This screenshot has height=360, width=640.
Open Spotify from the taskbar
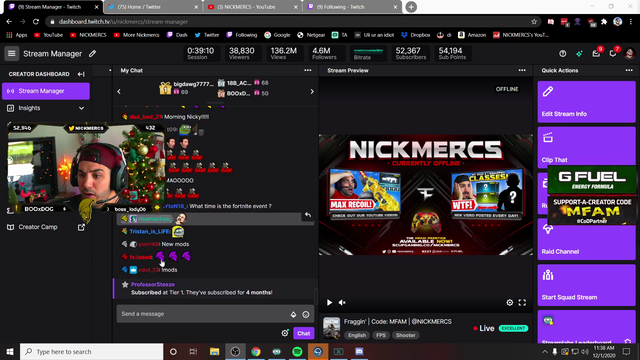[x=297, y=351]
